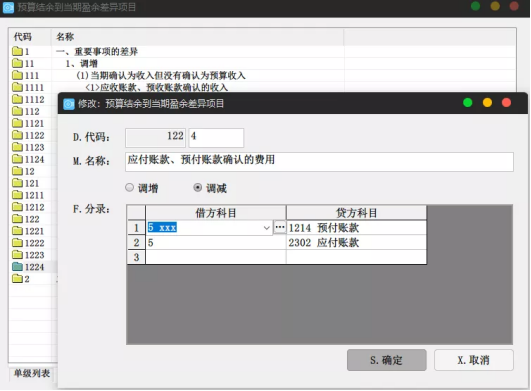This screenshot has width=531, height=391.
Task: Cancel with the X. 取消 button
Action: coord(474,360)
